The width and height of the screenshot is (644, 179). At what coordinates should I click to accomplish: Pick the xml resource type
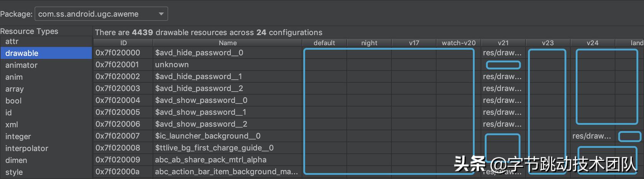pos(11,124)
